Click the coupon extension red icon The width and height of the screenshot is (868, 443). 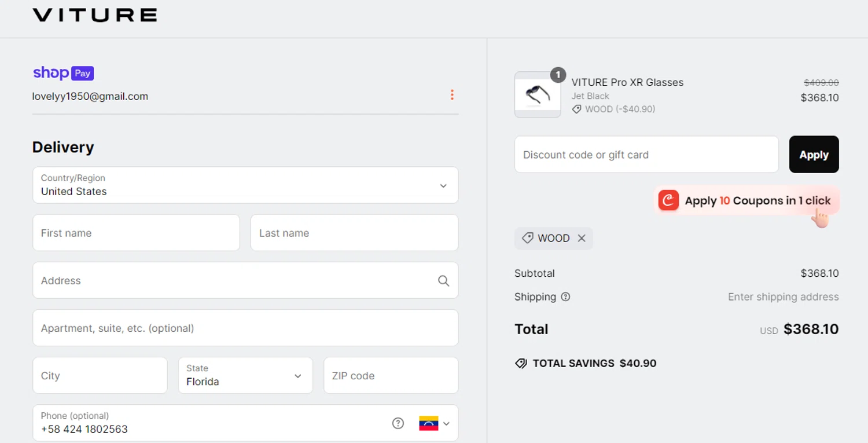point(668,200)
